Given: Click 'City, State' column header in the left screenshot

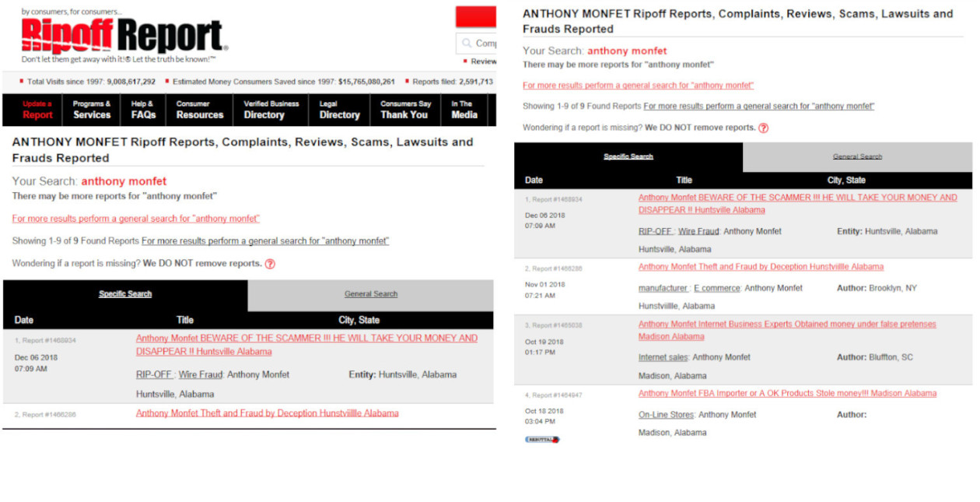Looking at the screenshot, I should pos(359,320).
